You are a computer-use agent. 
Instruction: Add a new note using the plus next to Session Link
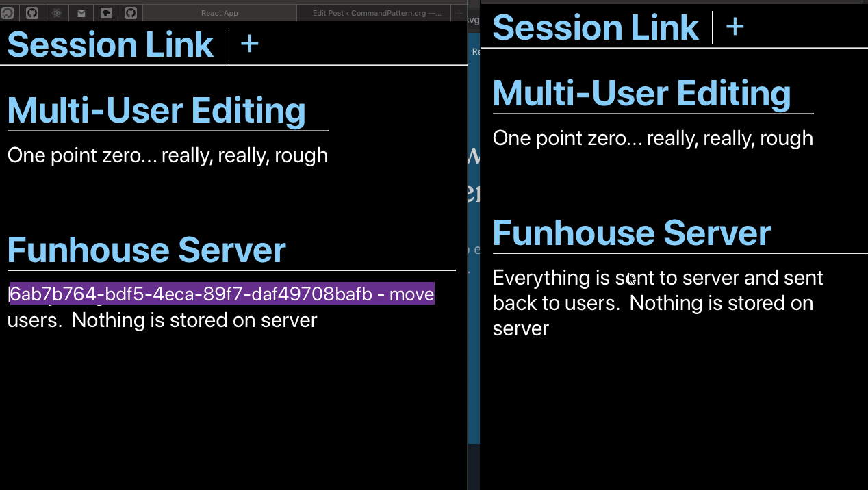click(x=249, y=43)
